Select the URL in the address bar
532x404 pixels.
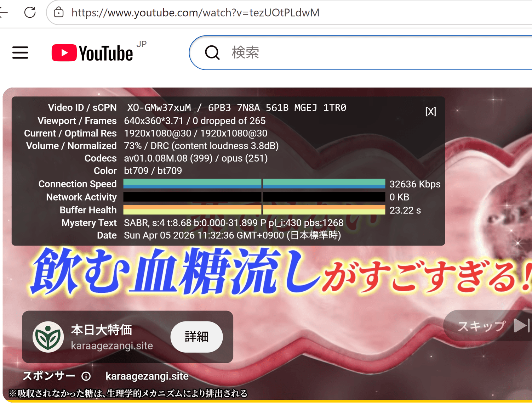tap(195, 13)
